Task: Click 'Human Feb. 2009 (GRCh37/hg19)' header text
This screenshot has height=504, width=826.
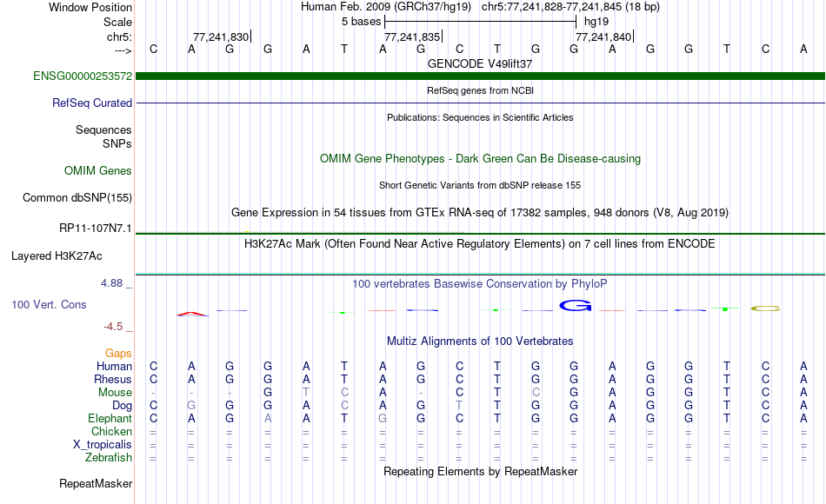Action: 386,7
